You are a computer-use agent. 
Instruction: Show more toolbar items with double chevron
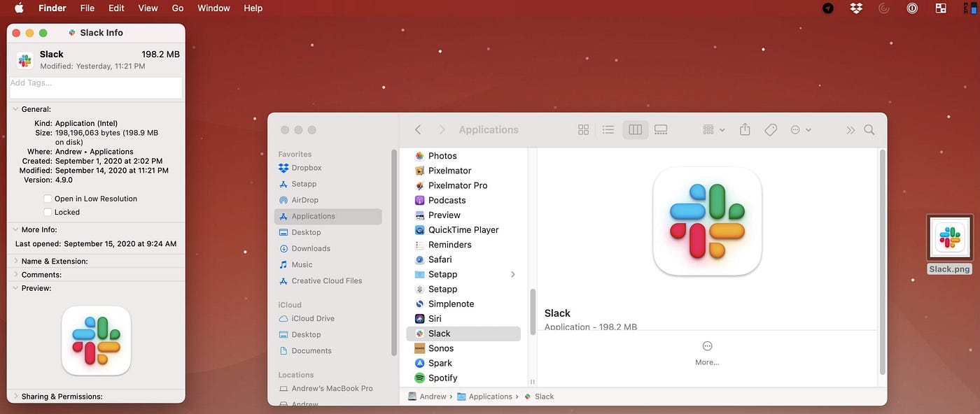[x=850, y=130]
